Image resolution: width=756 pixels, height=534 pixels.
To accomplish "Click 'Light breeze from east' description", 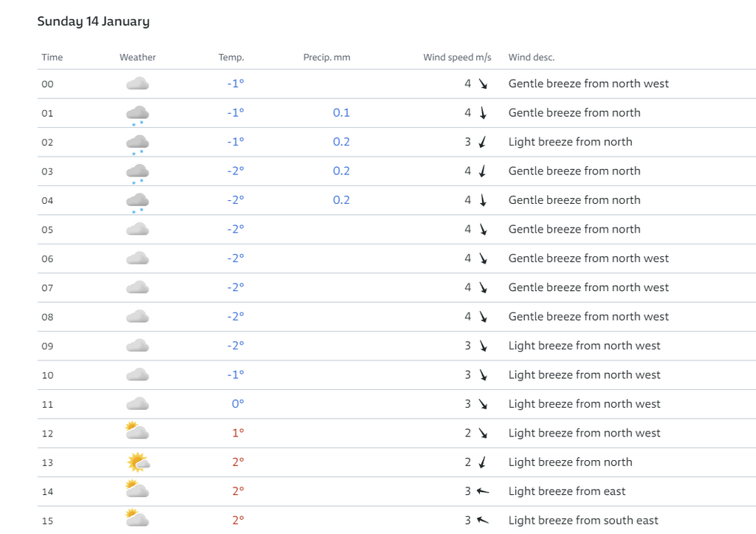I will [x=566, y=491].
